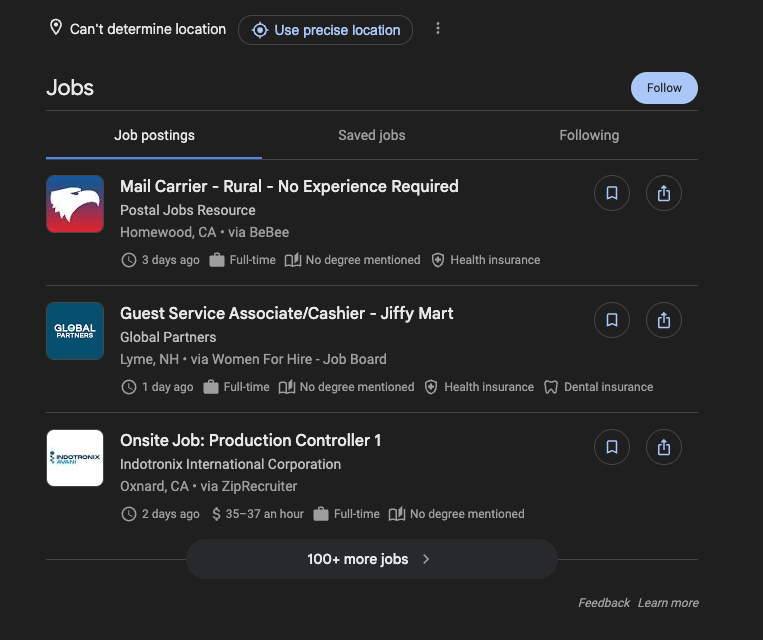The width and height of the screenshot is (763, 640).
Task: Click Can't determine location text
Action: click(x=148, y=29)
